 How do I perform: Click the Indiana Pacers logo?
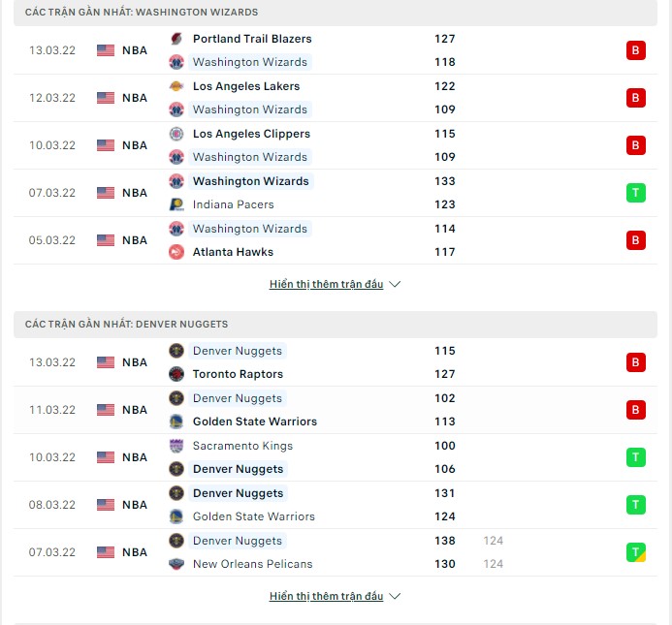coord(176,204)
